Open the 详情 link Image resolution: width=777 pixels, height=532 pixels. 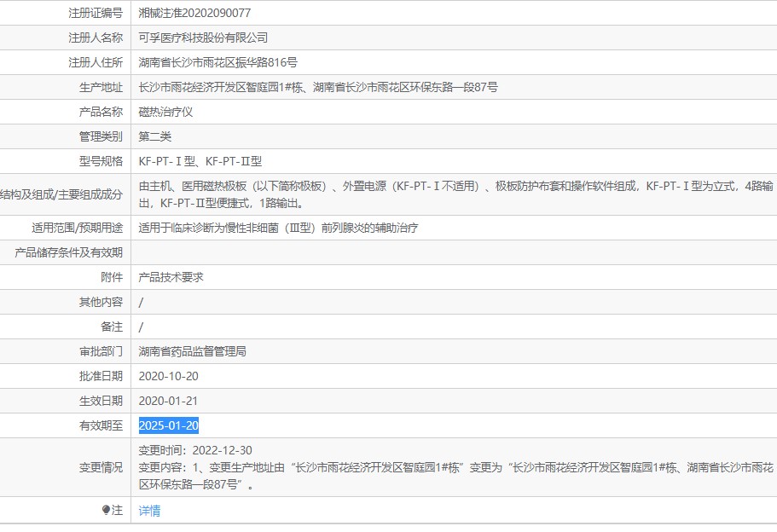tap(149, 510)
